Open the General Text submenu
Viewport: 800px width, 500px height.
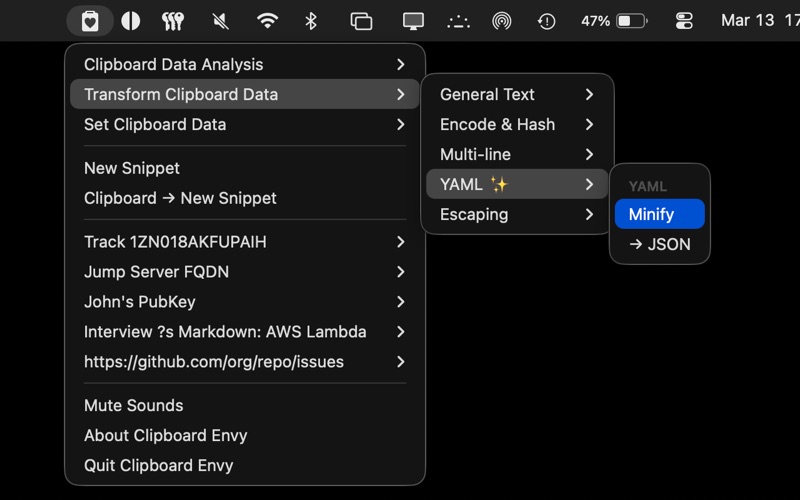[517, 94]
